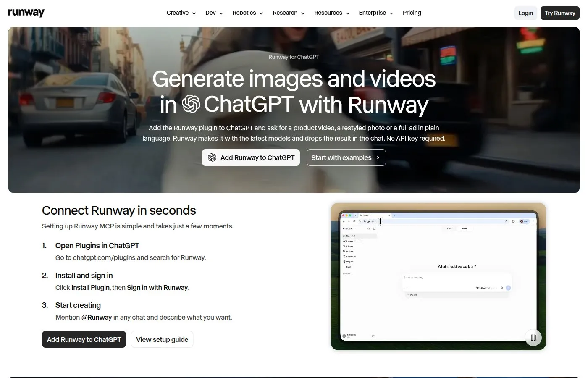Viewport: 588px width, 378px height.
Task: Pause the demo video on right
Action: point(533,338)
